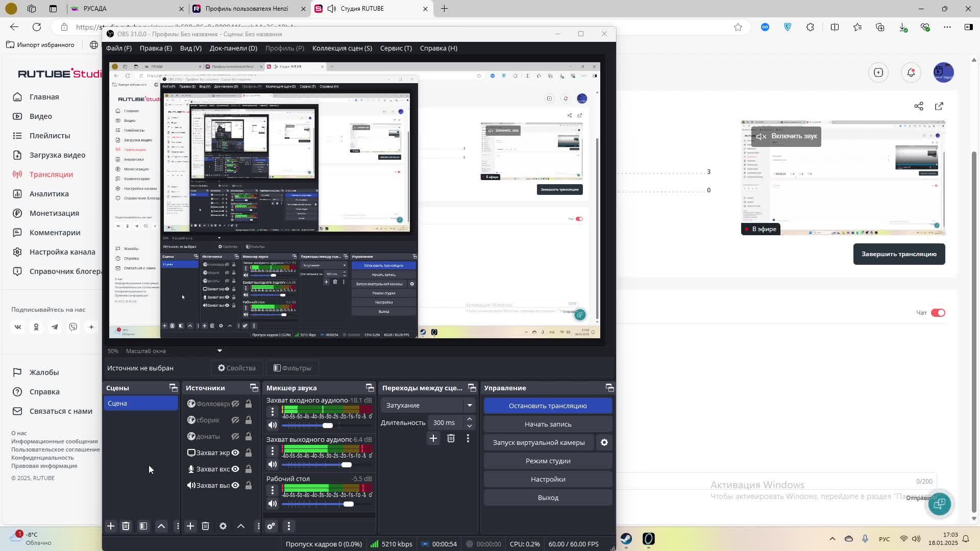Delete the transition with trash icon

[x=451, y=438]
